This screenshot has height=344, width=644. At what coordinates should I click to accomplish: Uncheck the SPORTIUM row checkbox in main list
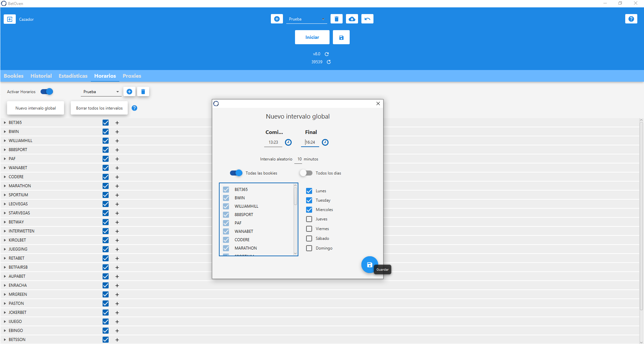106,195
